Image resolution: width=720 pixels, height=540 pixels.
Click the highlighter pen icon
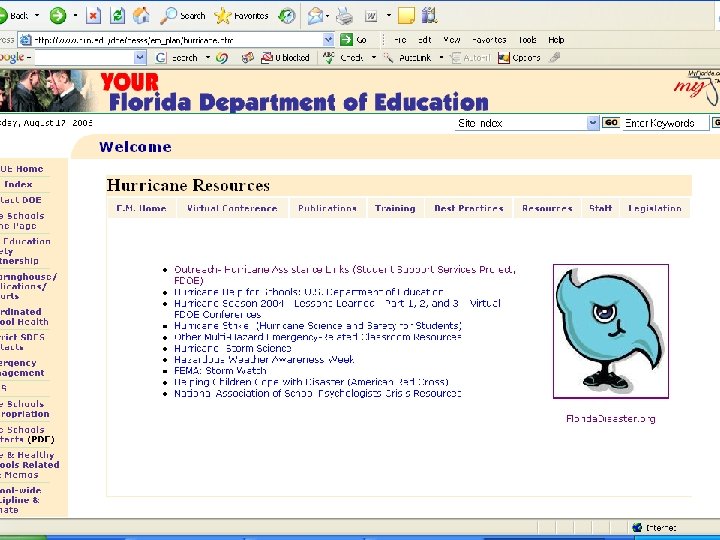pos(555,58)
